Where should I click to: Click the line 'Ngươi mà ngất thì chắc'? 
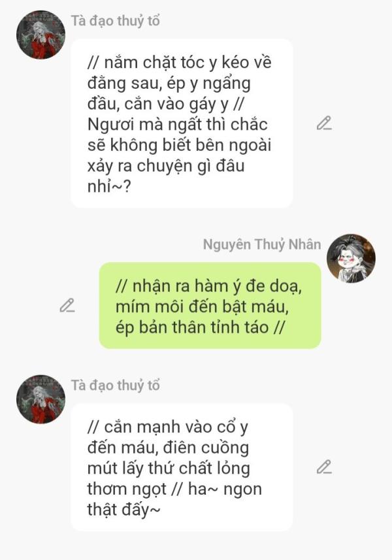[178, 124]
